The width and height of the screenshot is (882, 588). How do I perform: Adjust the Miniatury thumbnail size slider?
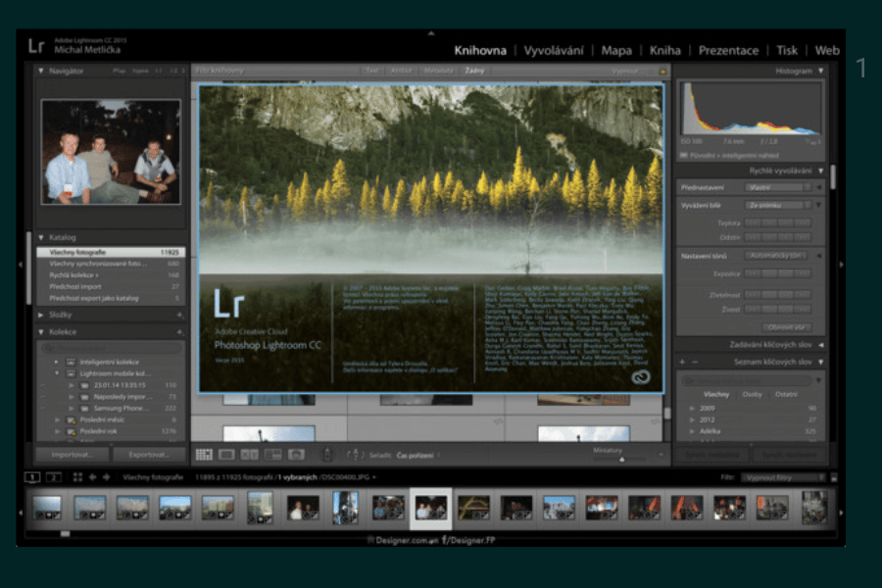coord(620,459)
